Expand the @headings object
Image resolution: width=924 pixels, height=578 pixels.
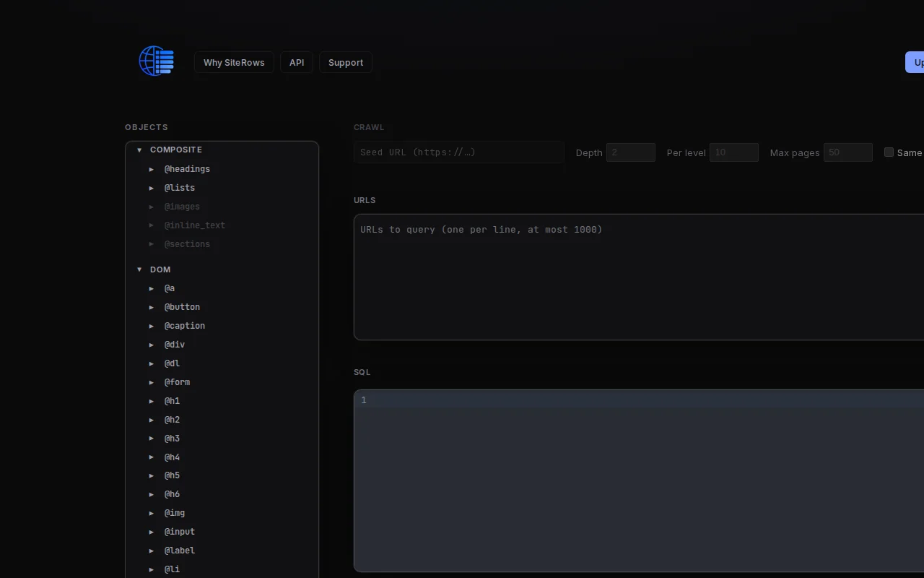coord(152,169)
